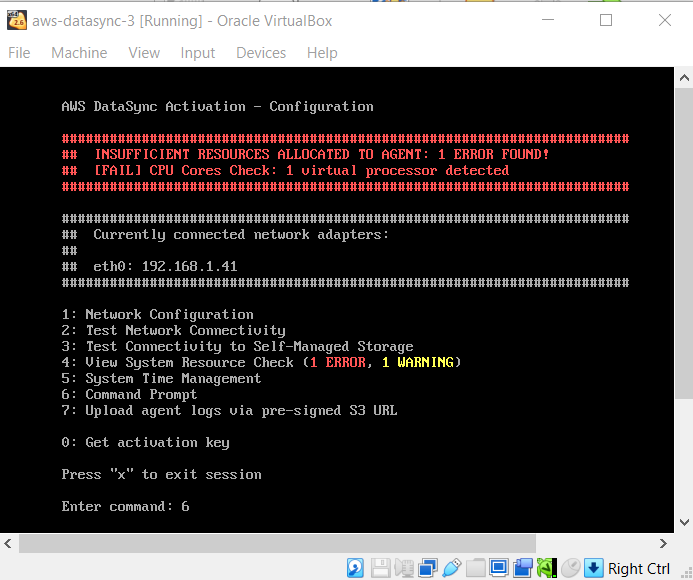Click '5: System Time Management' line
The height and width of the screenshot is (580, 693).
161,378
